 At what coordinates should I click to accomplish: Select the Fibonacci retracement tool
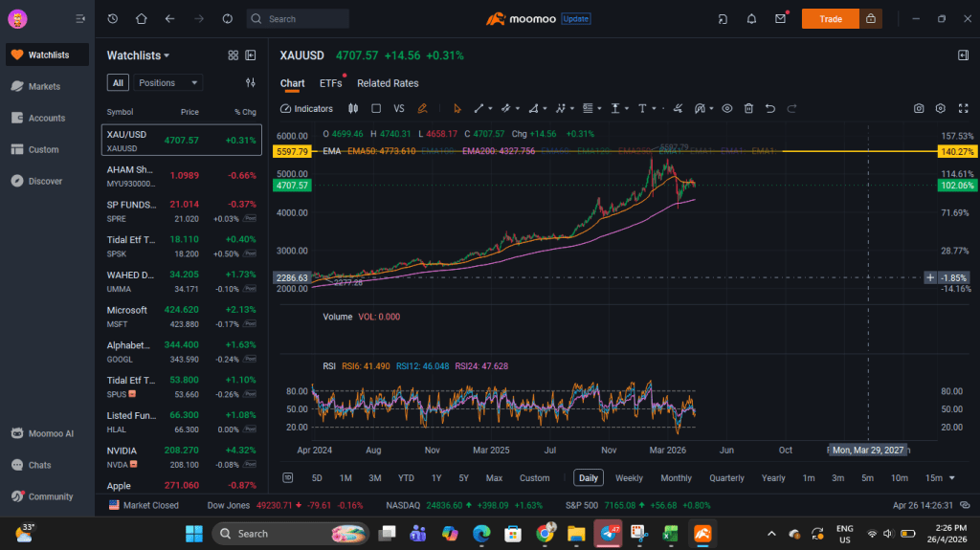[x=588, y=109]
